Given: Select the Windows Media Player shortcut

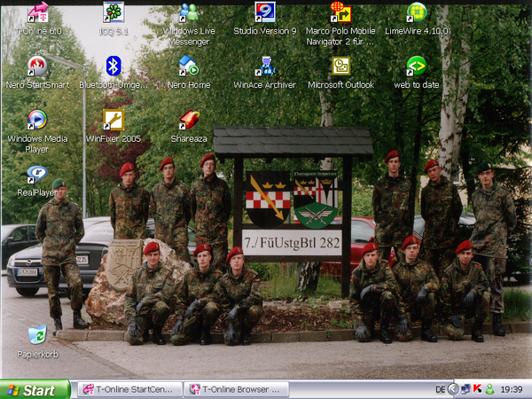Looking at the screenshot, I should [37, 120].
